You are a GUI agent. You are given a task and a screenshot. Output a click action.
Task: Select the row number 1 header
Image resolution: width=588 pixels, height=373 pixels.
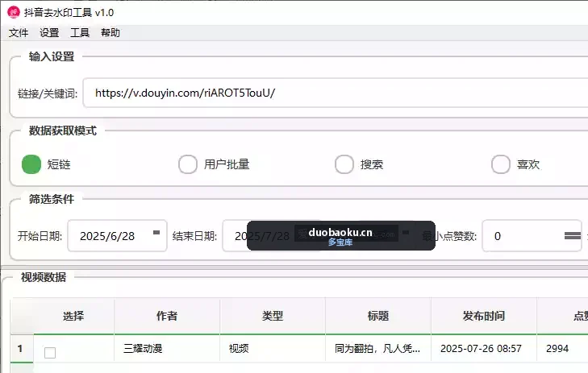click(x=22, y=348)
